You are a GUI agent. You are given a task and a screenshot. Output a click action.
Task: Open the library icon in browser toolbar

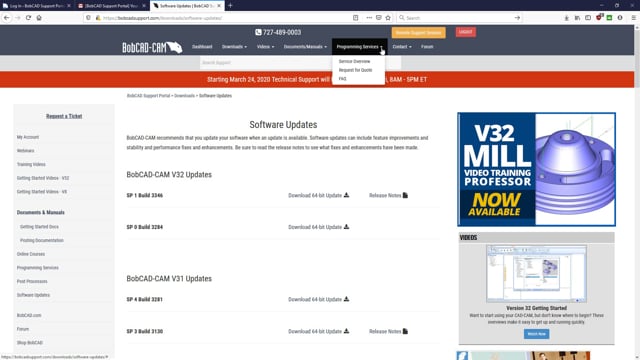tap(577, 18)
